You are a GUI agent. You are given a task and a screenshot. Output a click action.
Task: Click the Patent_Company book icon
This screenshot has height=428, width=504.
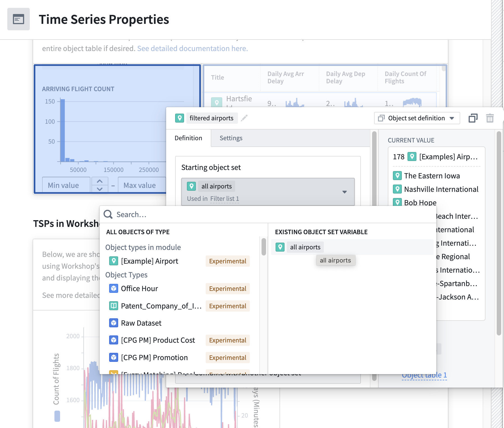point(113,306)
